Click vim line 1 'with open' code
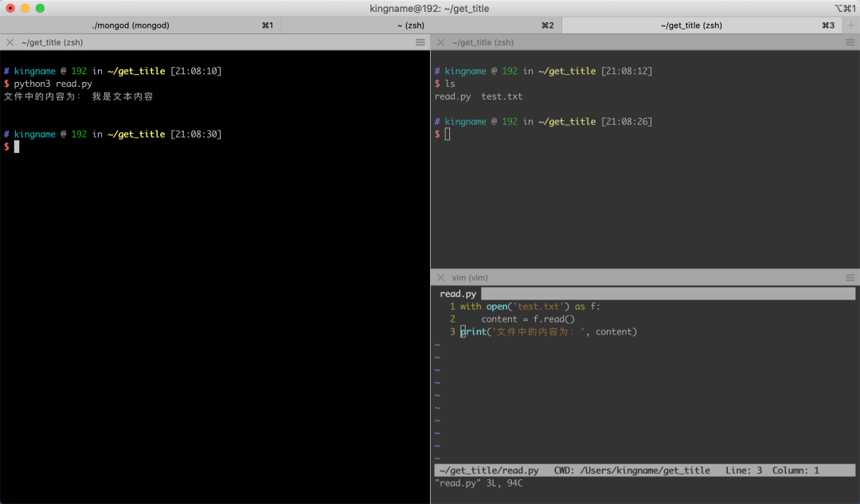Viewport: 860px width, 504px height. click(530, 307)
